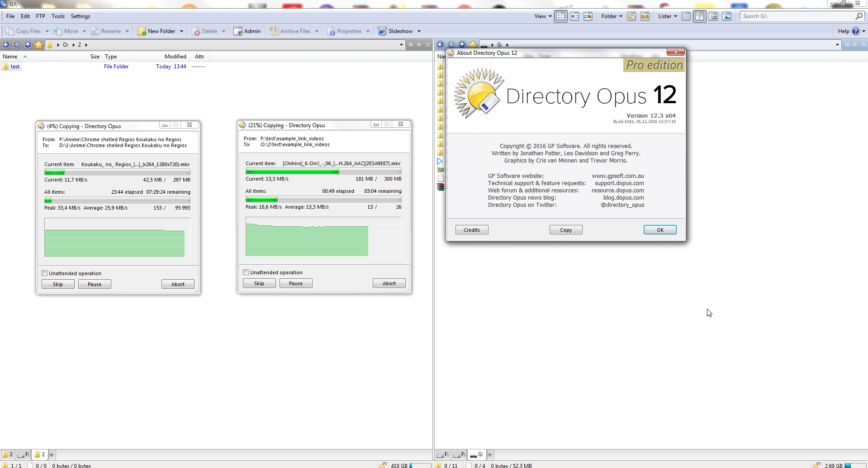Toggle folder tree Lister layout icon
Screen dimensions: 868x468
point(713,16)
